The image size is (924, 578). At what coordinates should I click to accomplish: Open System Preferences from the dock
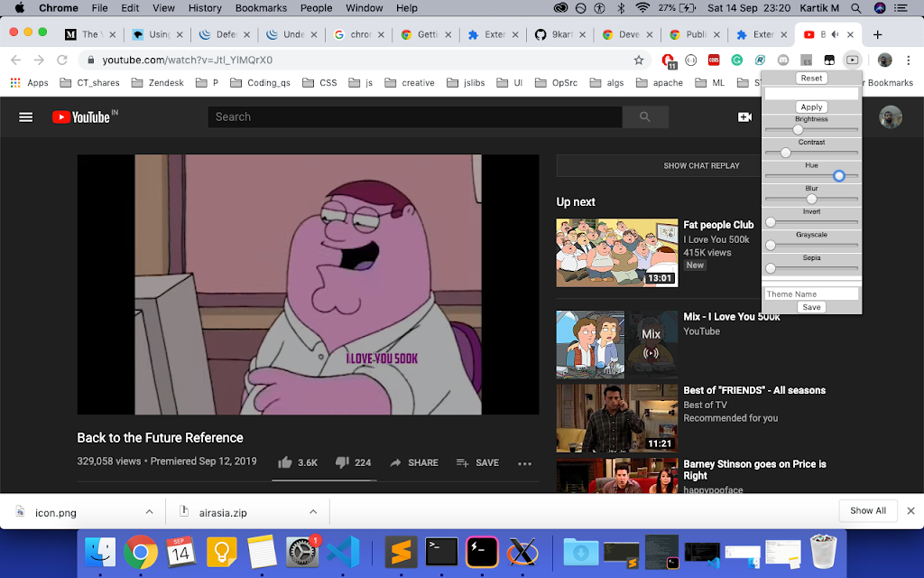(x=301, y=553)
